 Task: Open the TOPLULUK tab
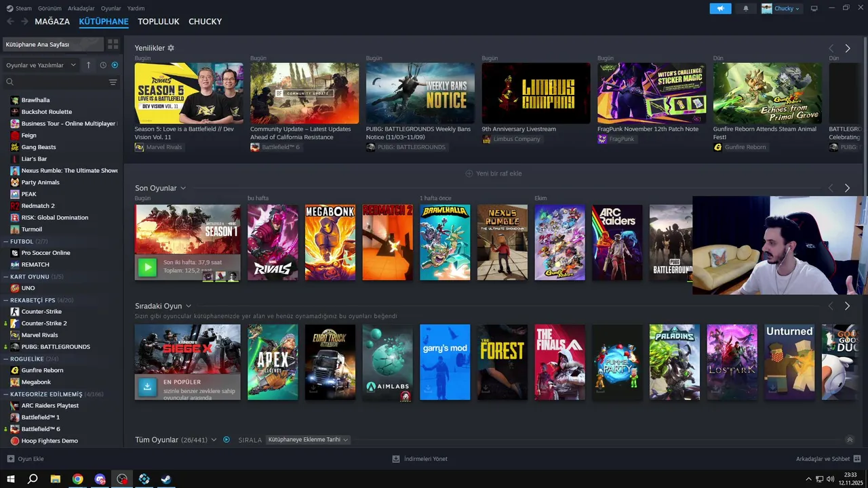click(x=159, y=22)
